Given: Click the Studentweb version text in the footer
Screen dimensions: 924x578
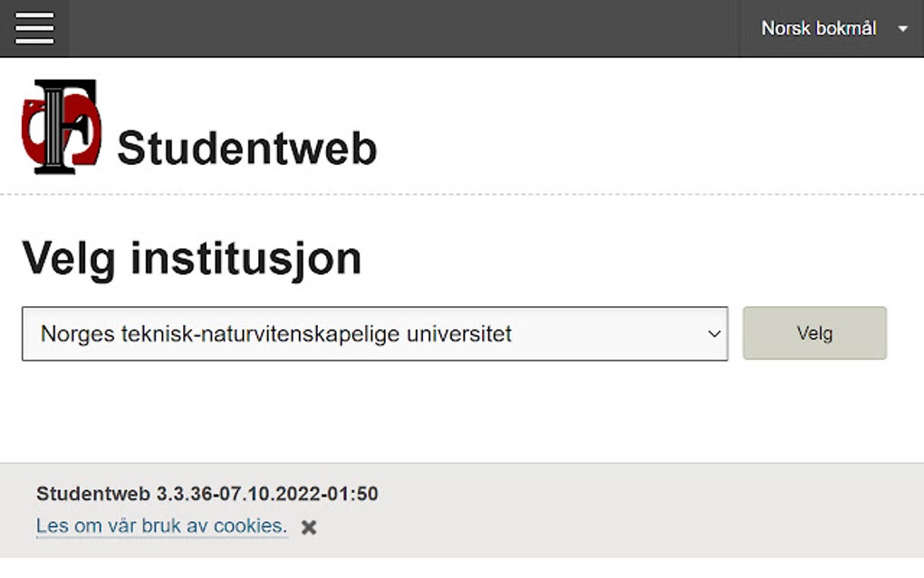Looking at the screenshot, I should pyautogui.click(x=207, y=495).
